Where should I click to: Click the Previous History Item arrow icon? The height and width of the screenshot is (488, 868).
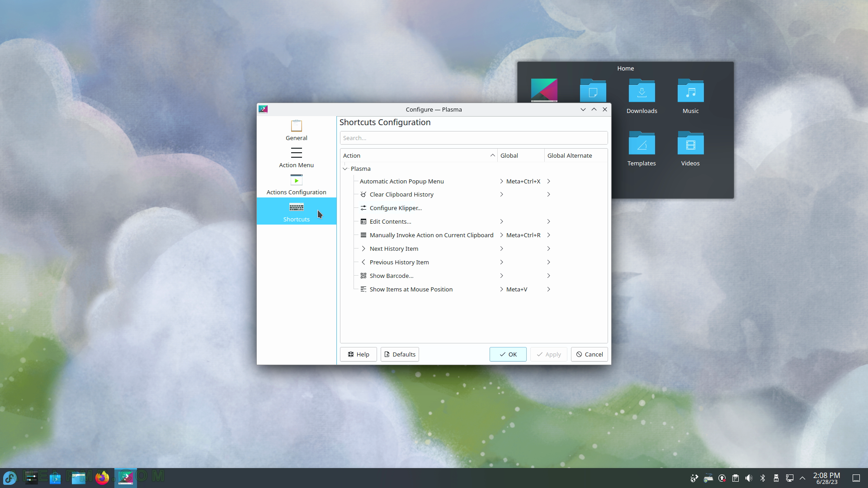pos(363,262)
